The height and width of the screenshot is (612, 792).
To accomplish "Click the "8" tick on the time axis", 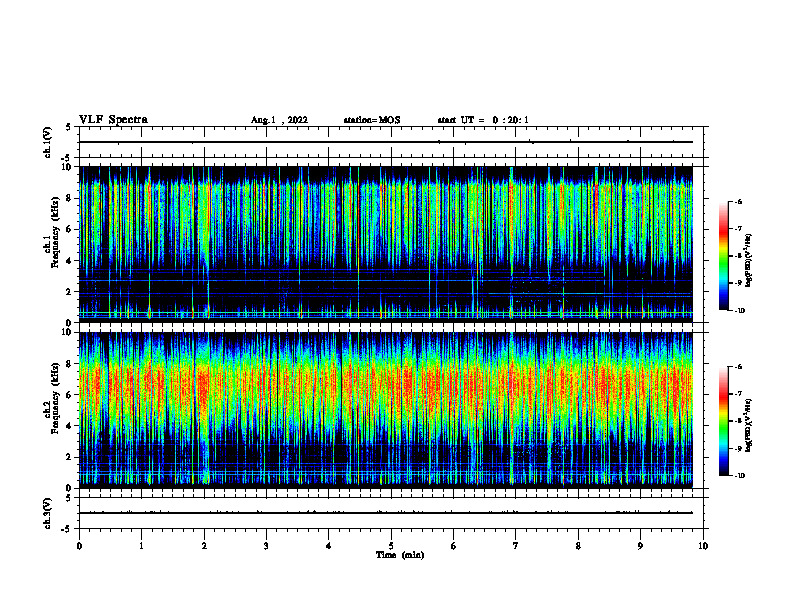I will [x=578, y=546].
